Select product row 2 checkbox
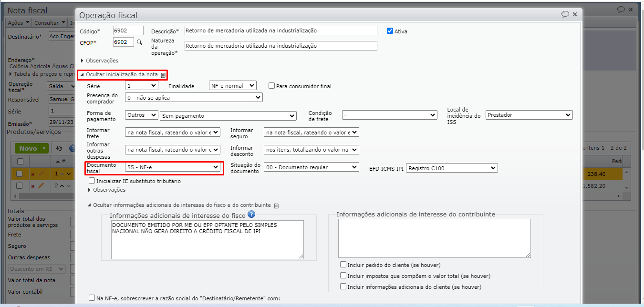The image size is (644, 307). (20, 185)
